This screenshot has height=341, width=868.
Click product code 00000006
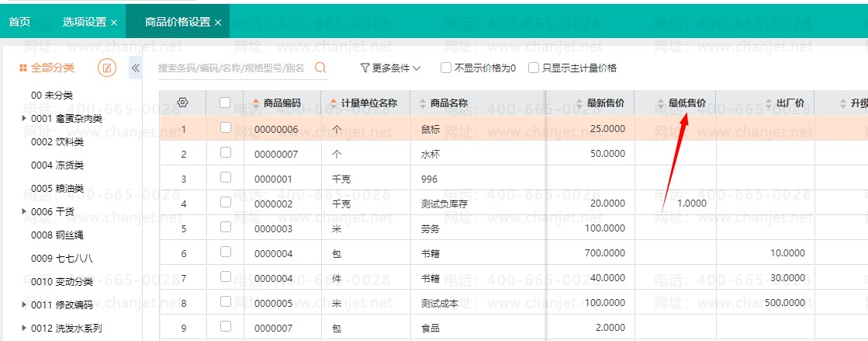pyautogui.click(x=276, y=130)
